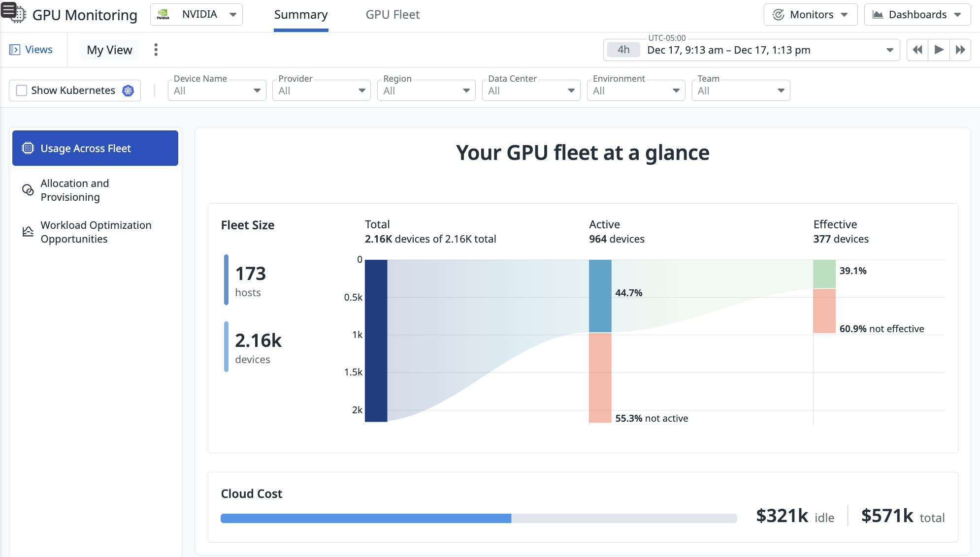Open the Dashboards button menu
The image size is (980, 557).
[x=917, y=15]
